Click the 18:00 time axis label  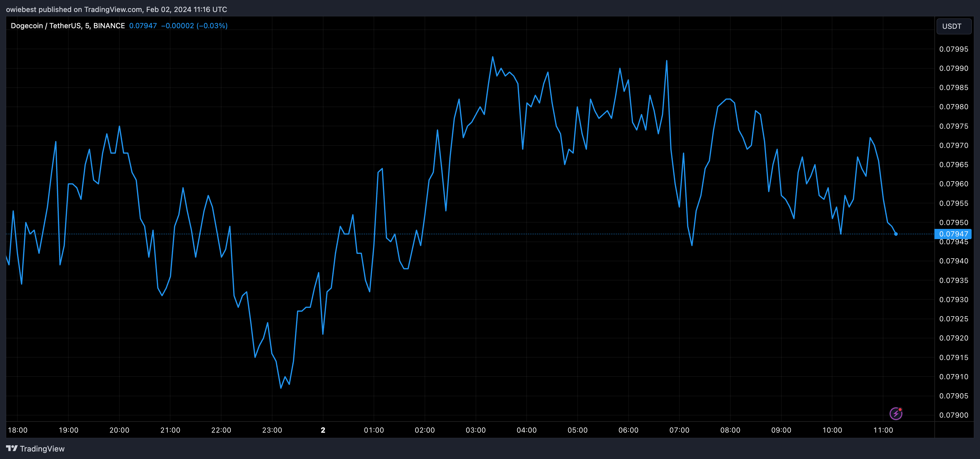point(18,430)
